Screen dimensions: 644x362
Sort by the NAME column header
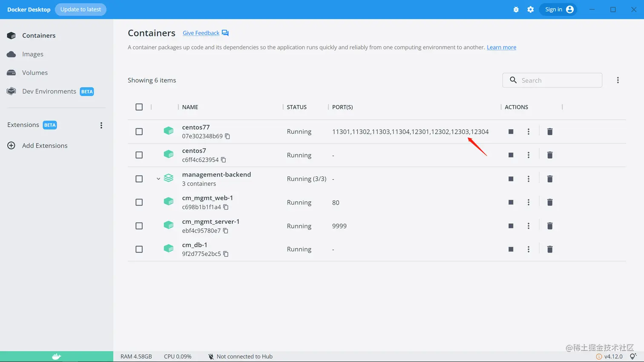pos(190,107)
